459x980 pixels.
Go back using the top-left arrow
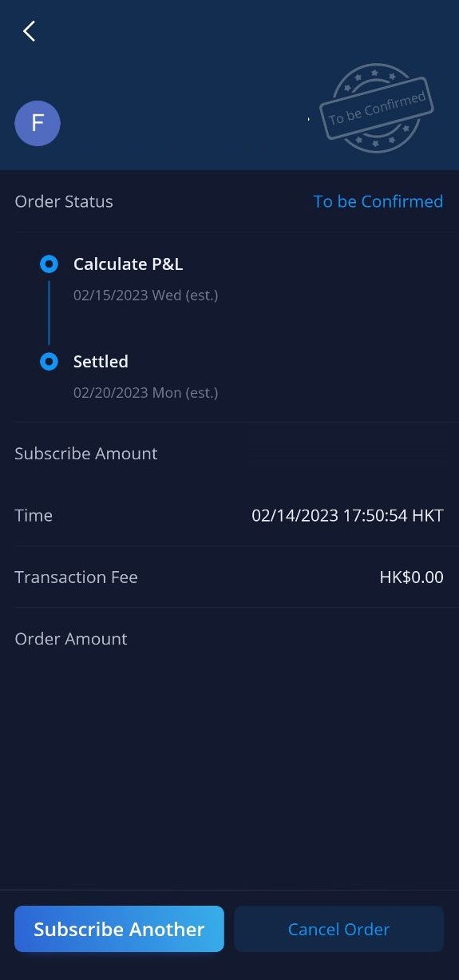point(30,31)
